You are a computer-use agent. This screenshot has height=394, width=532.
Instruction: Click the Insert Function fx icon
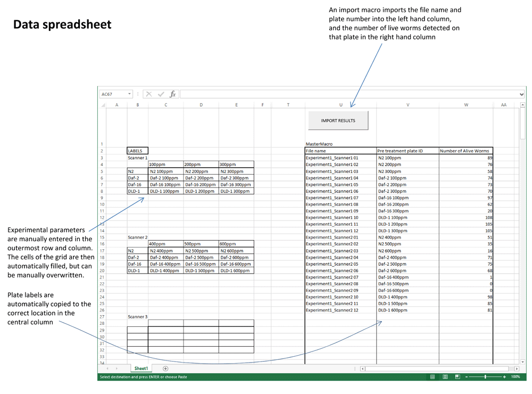coord(173,94)
